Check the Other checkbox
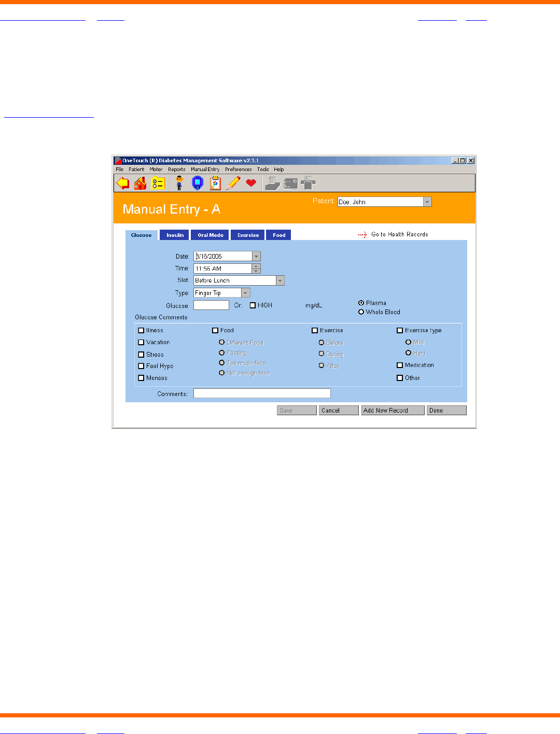 pos(400,378)
